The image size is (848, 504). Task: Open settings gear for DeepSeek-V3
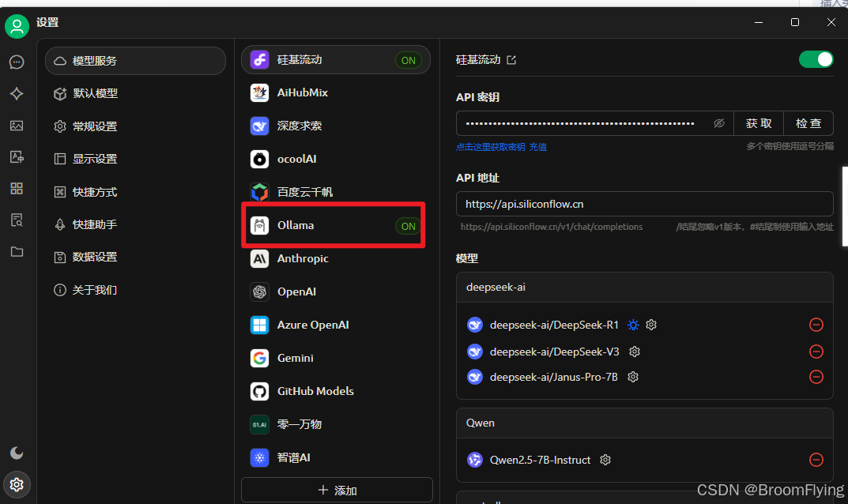635,352
